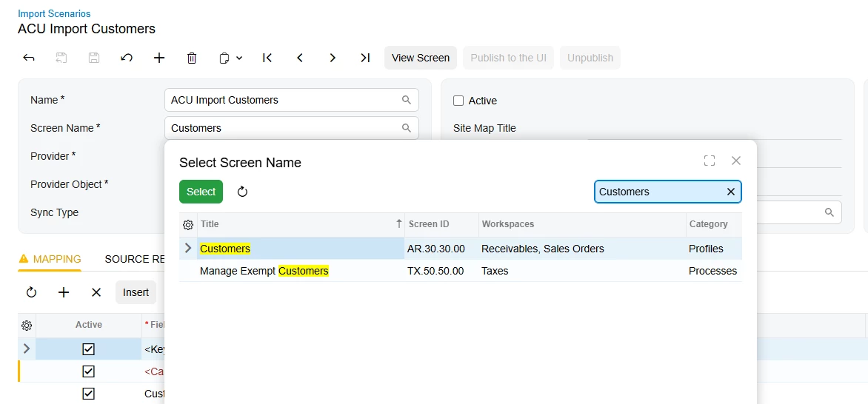The width and height of the screenshot is (868, 404).
Task: Switch to the SOURCE RE... tab
Action: point(135,259)
